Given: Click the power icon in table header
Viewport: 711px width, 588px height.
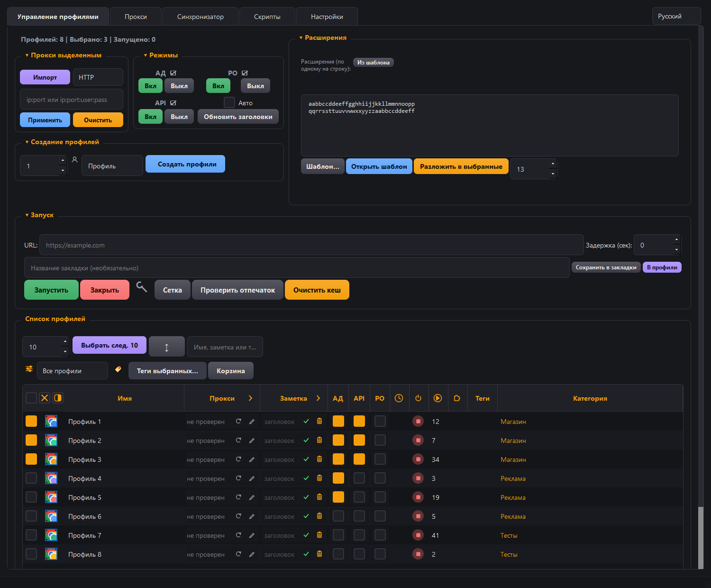Looking at the screenshot, I should pyautogui.click(x=418, y=398).
